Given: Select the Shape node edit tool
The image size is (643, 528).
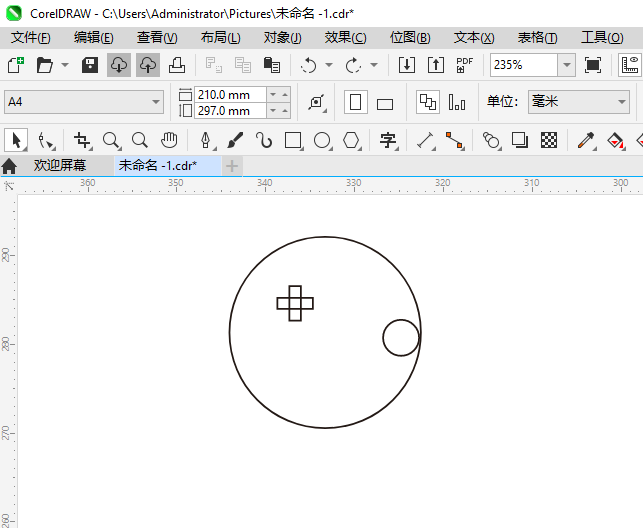Looking at the screenshot, I should click(x=46, y=140).
